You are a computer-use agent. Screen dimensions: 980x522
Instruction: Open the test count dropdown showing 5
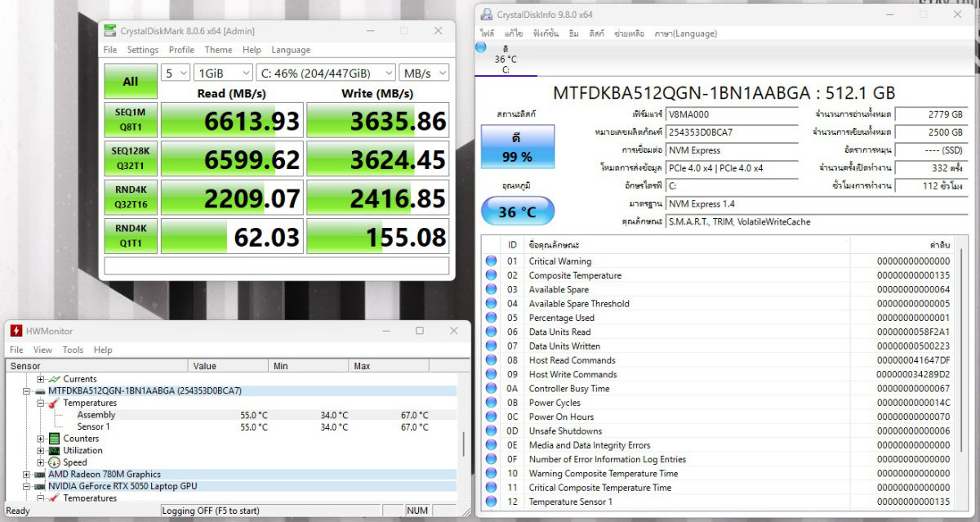[175, 73]
